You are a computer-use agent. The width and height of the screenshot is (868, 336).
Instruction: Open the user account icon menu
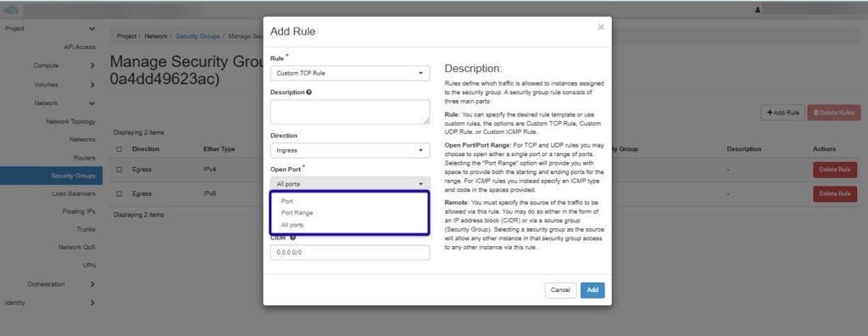pyautogui.click(x=757, y=10)
